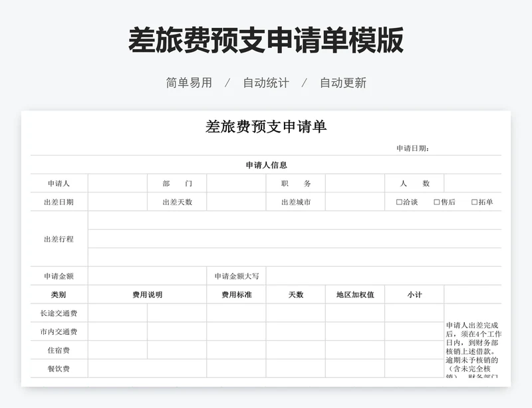Select the 申请人信息 section header
Screen dimensions: 532x408
(266, 165)
